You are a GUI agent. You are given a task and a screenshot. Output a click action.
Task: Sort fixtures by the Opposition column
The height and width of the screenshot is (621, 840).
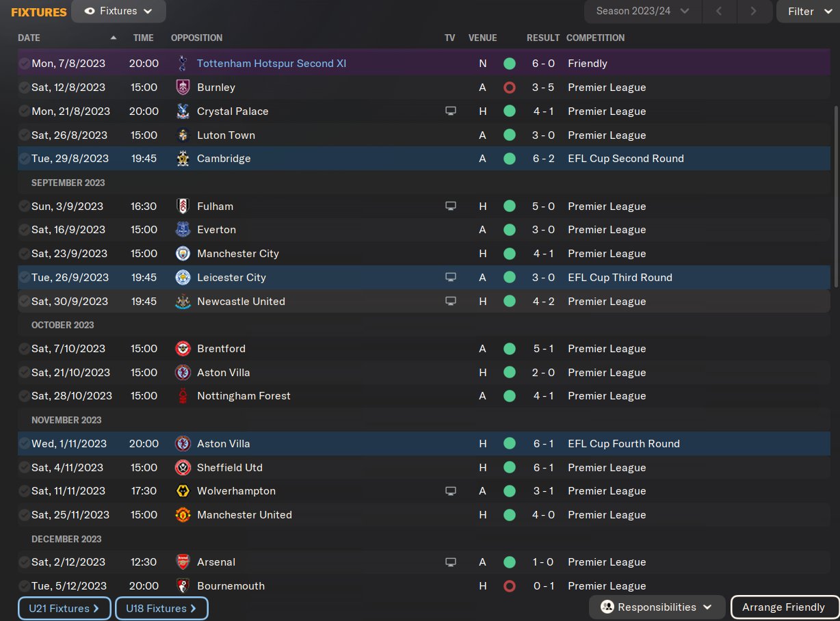tap(196, 38)
